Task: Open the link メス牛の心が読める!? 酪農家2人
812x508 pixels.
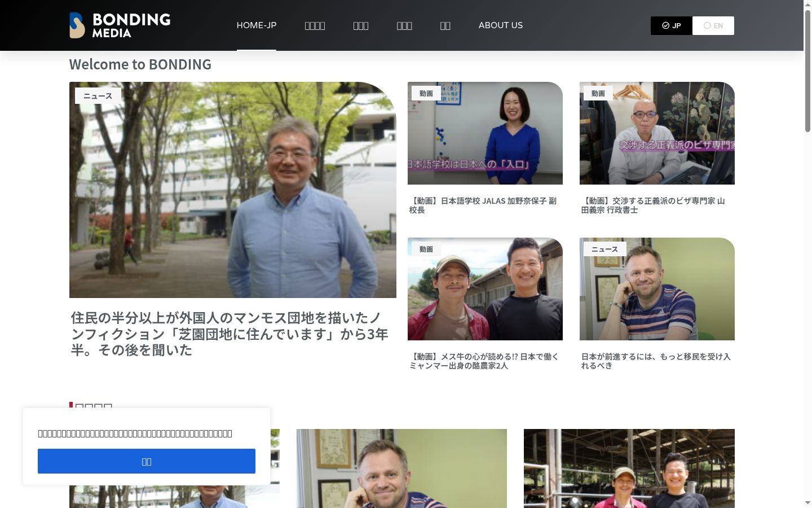Action: [x=484, y=361]
